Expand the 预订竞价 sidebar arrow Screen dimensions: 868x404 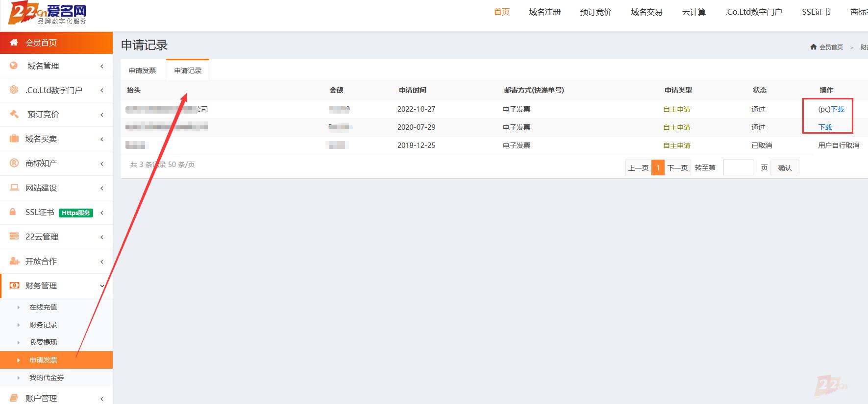pos(102,115)
